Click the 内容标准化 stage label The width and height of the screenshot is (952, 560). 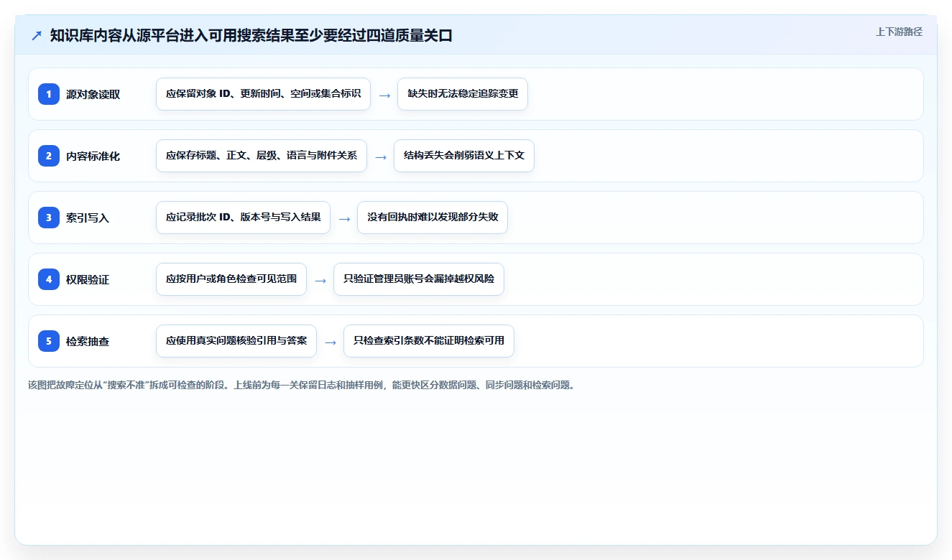point(93,156)
